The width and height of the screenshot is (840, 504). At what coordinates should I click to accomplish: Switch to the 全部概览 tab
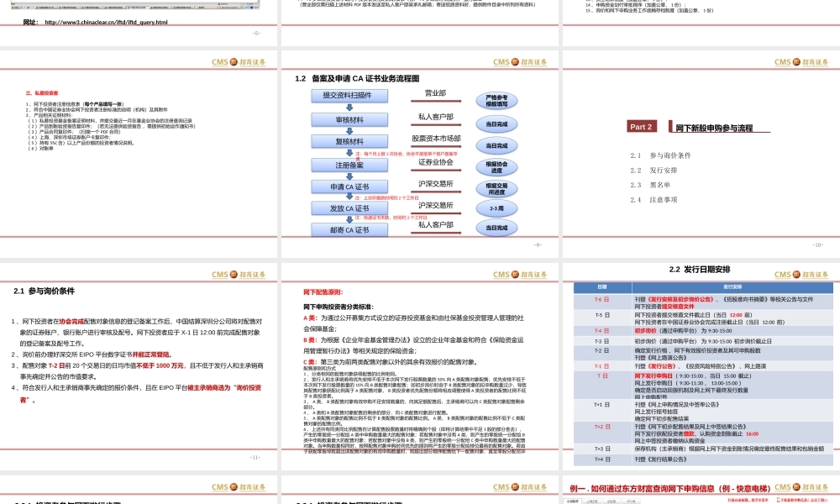point(572,501)
